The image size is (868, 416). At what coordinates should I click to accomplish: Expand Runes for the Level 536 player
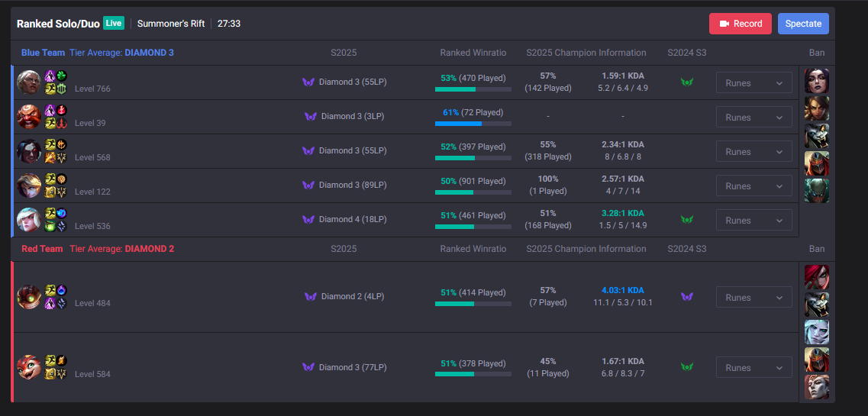pos(754,220)
